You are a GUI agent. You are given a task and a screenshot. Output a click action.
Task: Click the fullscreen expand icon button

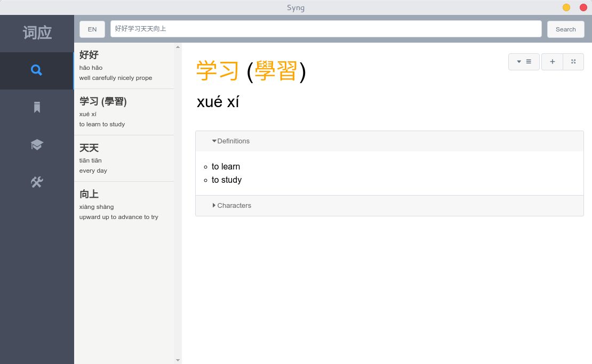pos(573,62)
